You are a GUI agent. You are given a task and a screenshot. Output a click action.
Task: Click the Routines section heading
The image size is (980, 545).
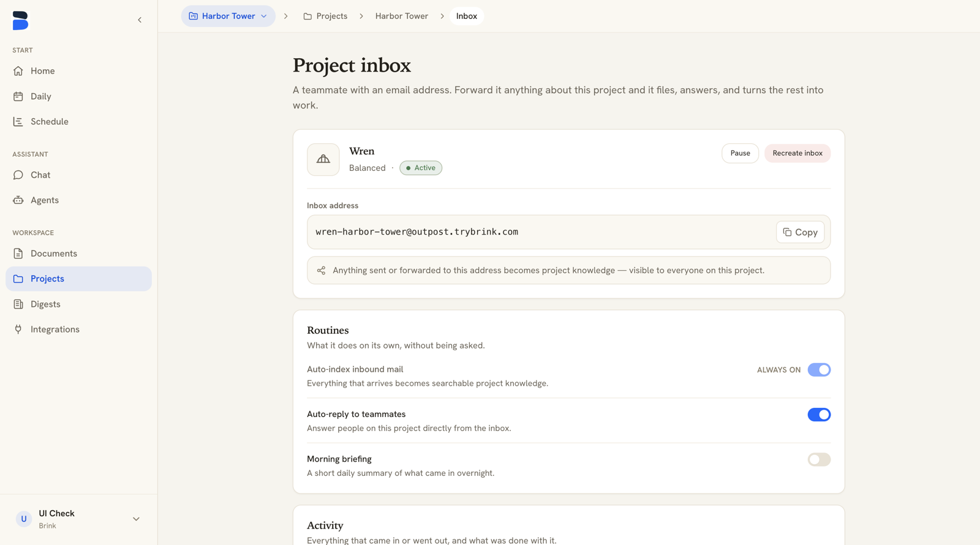(328, 330)
